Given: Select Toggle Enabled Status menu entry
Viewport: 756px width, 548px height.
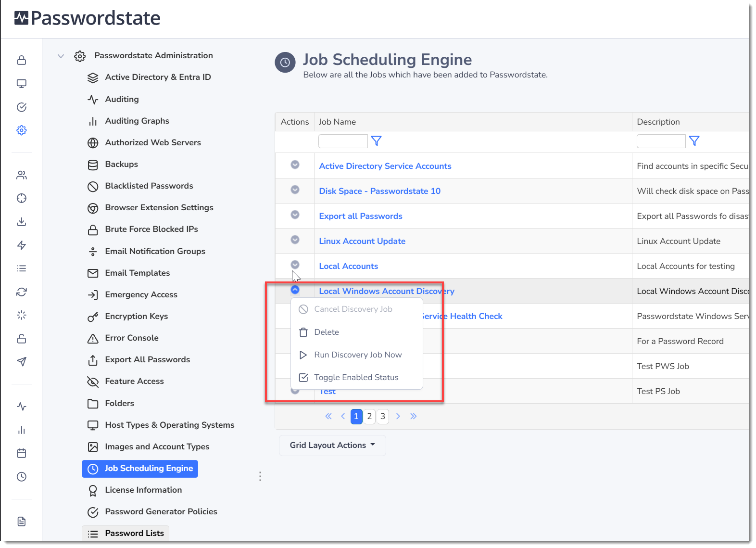Looking at the screenshot, I should coord(357,378).
